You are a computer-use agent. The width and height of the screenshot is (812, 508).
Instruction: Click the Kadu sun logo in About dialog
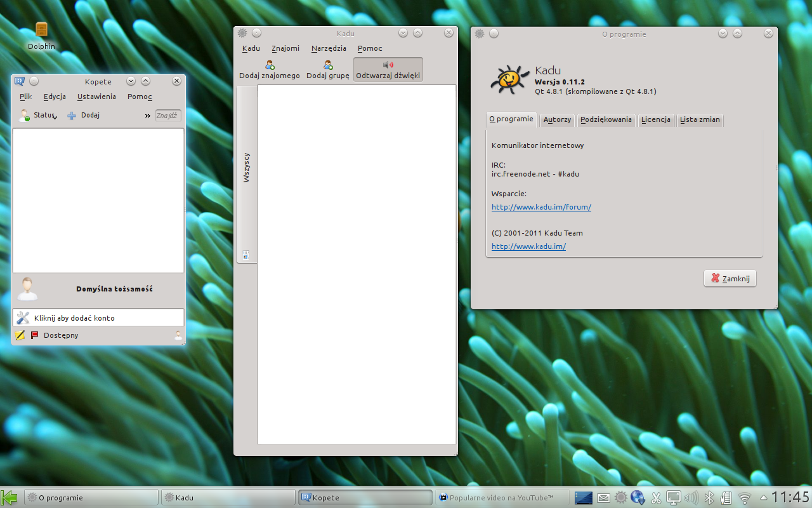pos(510,79)
